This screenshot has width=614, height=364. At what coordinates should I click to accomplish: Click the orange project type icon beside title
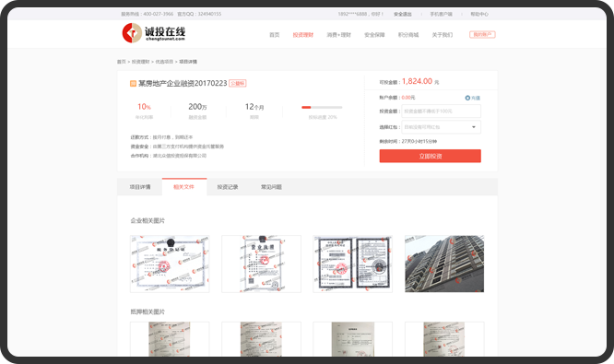point(133,83)
